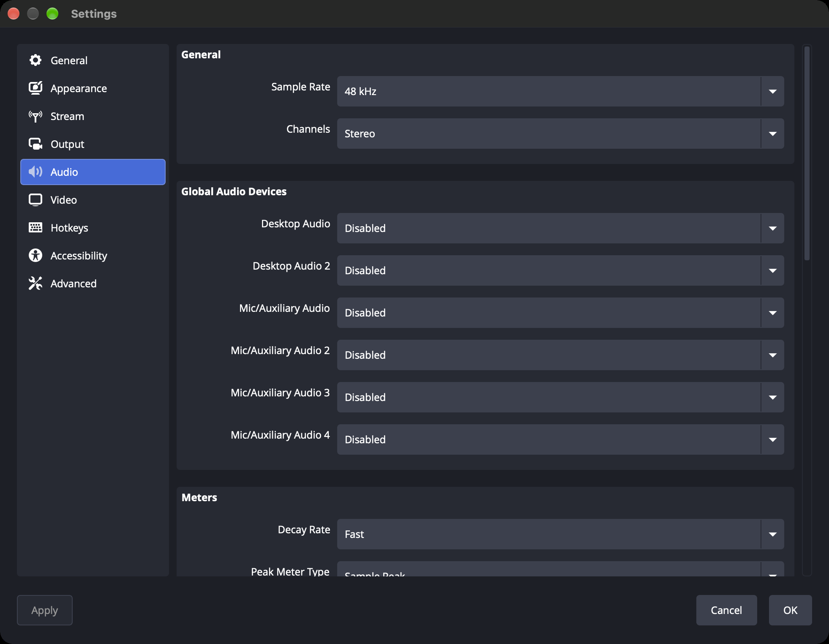Image resolution: width=829 pixels, height=644 pixels.
Task: Click the General gear icon in sidebar
Action: [35, 60]
